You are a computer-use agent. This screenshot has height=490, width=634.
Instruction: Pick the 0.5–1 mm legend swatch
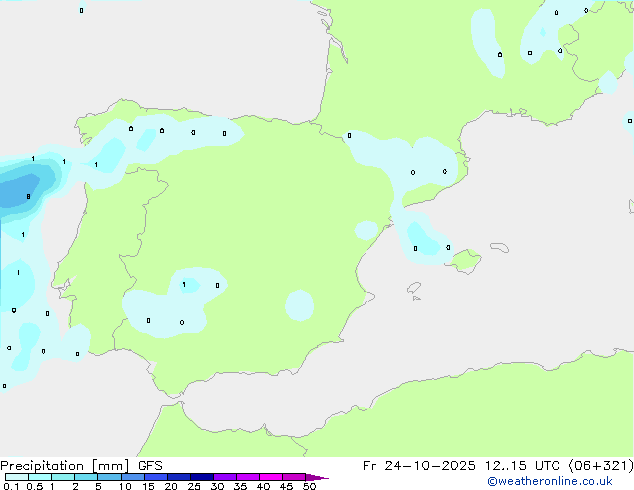pos(40,477)
